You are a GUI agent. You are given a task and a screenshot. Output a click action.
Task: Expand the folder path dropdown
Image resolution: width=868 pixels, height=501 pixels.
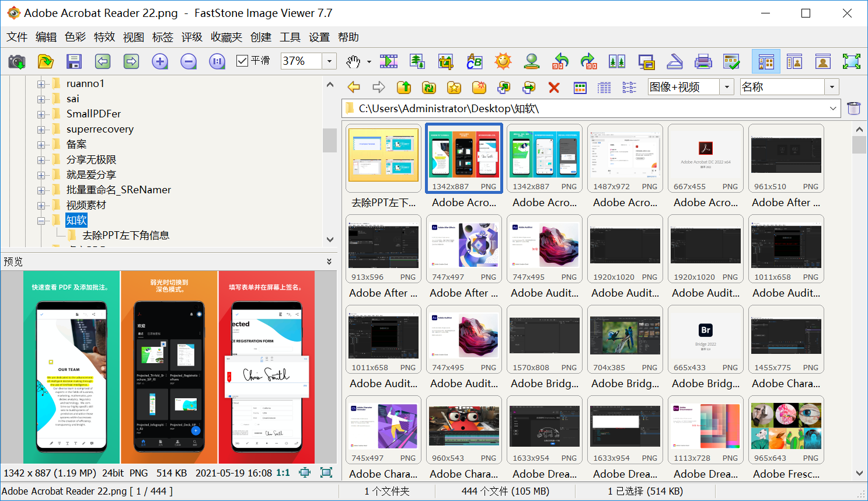tap(833, 109)
